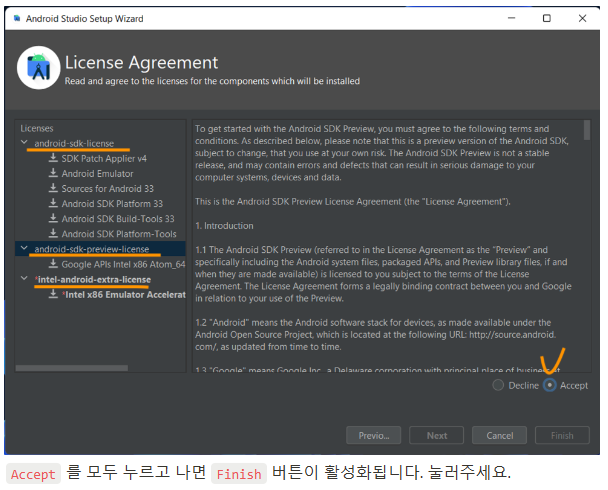608x490 pixels.
Task: Click download icon beside Google APIs Intel x86 Atom_64
Action: click(53, 264)
